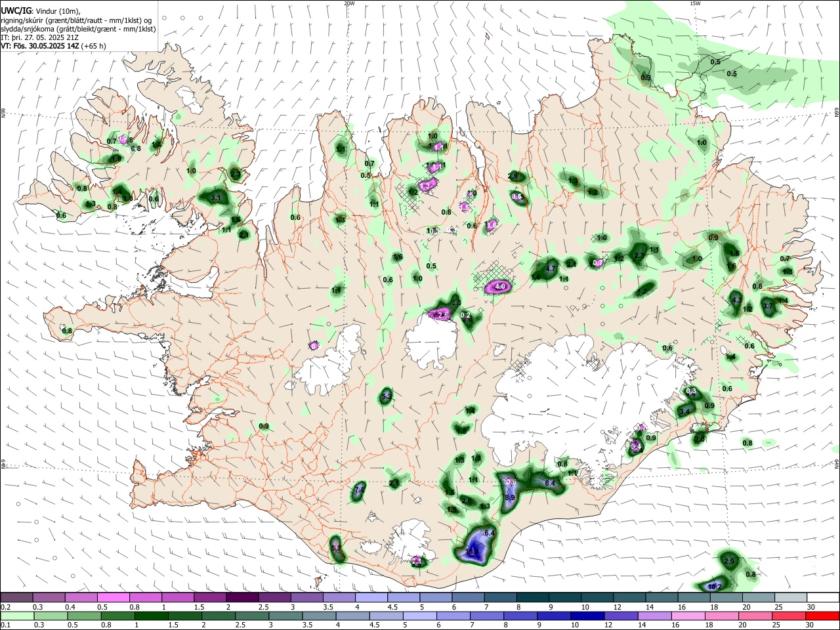This screenshot has height=630, width=840.
Task: Click the '20W' longitude label
Action: [349, 3]
